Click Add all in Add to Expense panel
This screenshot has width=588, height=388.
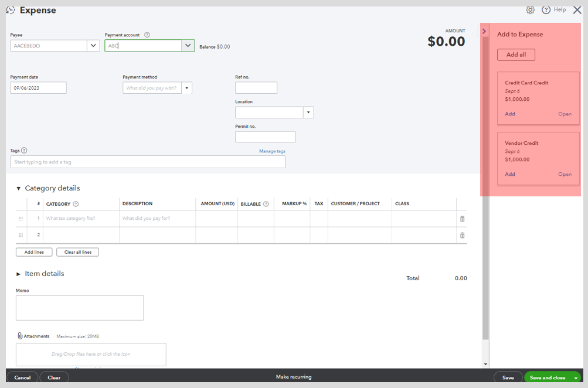(x=515, y=55)
